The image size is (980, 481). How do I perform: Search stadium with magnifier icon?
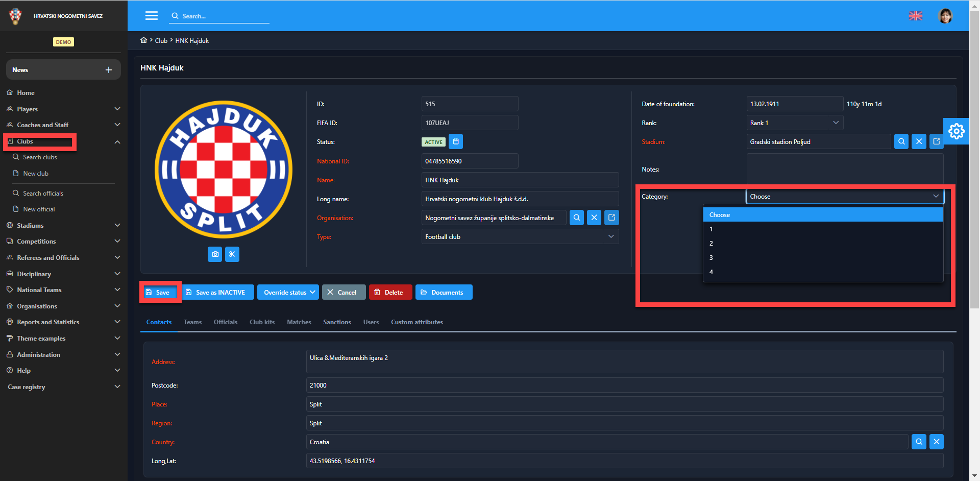coord(901,141)
